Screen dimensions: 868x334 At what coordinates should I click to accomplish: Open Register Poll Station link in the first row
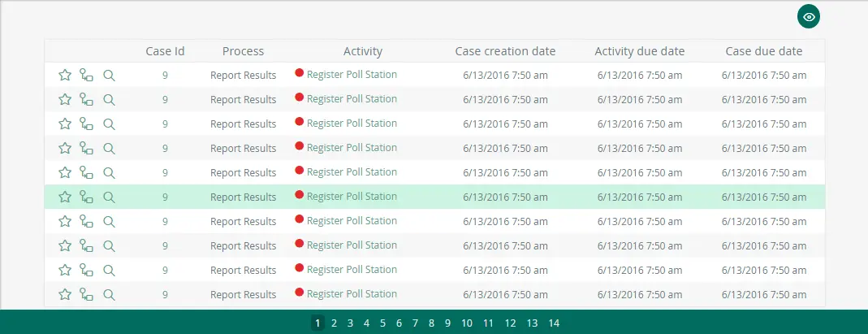[352, 75]
